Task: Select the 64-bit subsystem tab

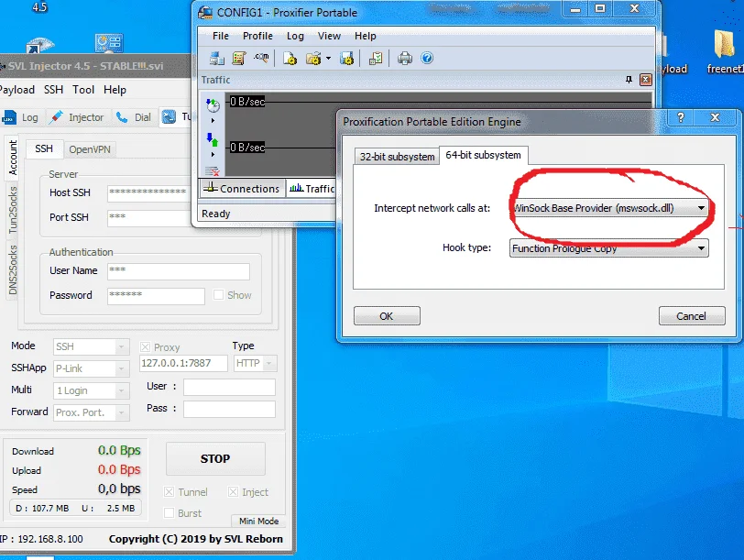Action: pyautogui.click(x=484, y=155)
